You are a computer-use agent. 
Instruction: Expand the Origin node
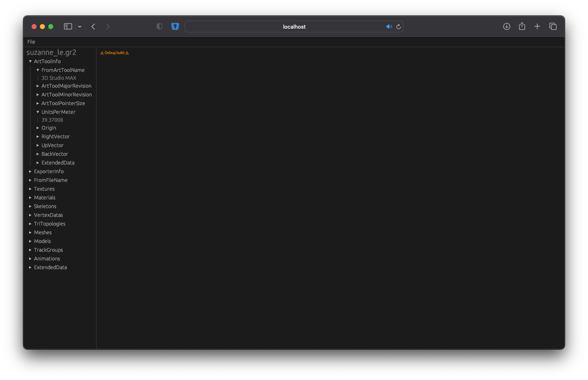point(38,128)
